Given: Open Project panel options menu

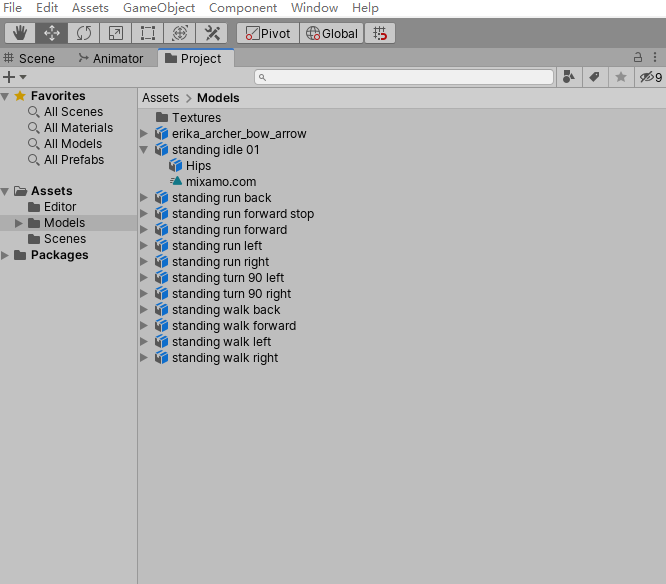Looking at the screenshot, I should [x=655, y=57].
